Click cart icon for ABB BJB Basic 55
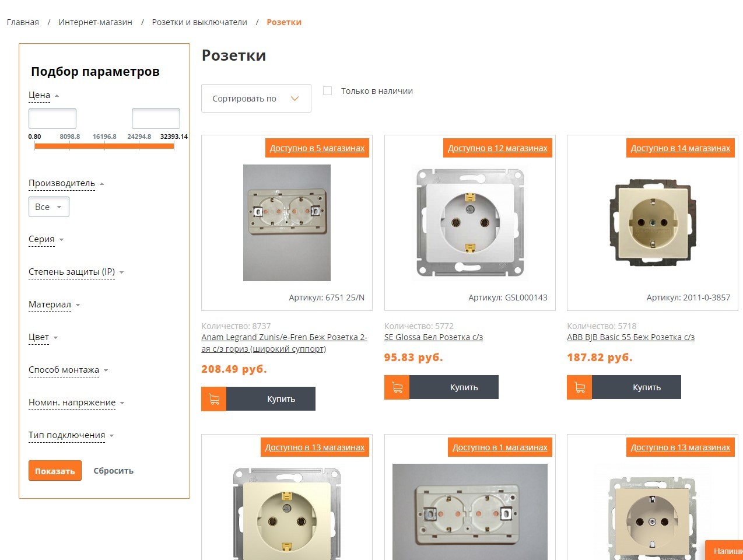The width and height of the screenshot is (743, 560). pos(580,387)
